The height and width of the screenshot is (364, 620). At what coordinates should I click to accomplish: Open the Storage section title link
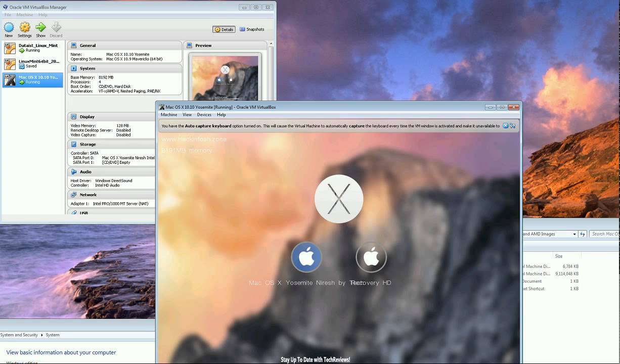click(87, 145)
